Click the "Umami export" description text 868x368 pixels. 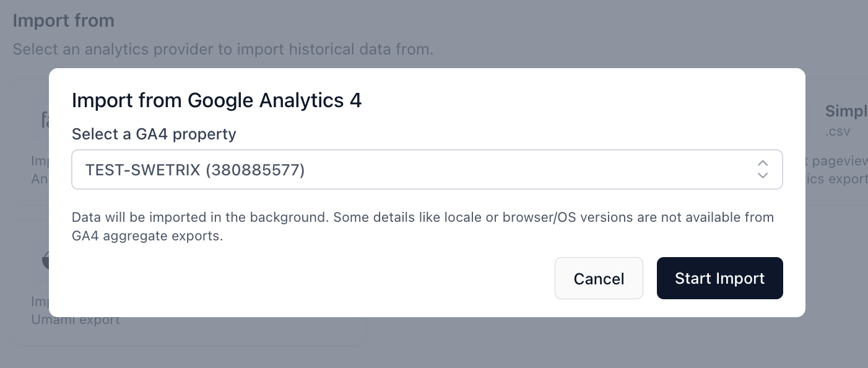pyautogui.click(x=75, y=320)
